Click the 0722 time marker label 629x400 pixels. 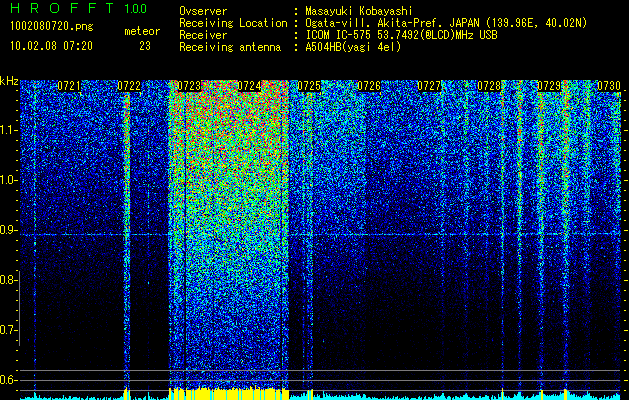(x=129, y=86)
